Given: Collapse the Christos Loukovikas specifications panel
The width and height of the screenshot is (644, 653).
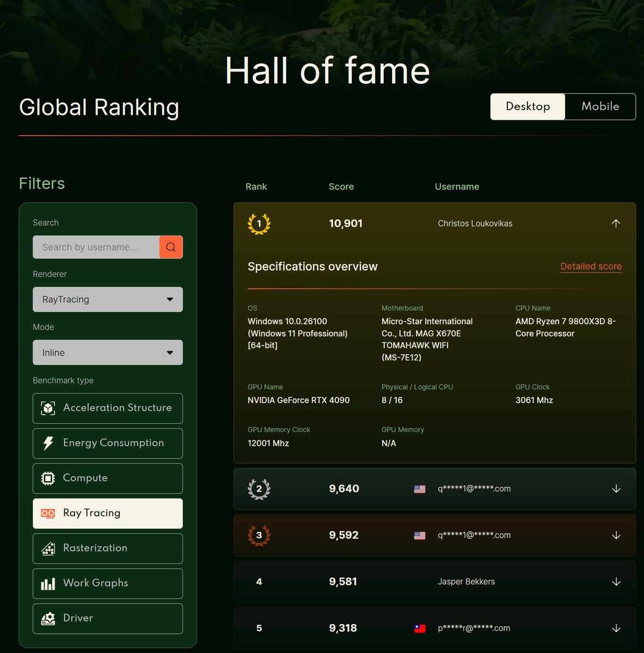Looking at the screenshot, I should [x=616, y=223].
